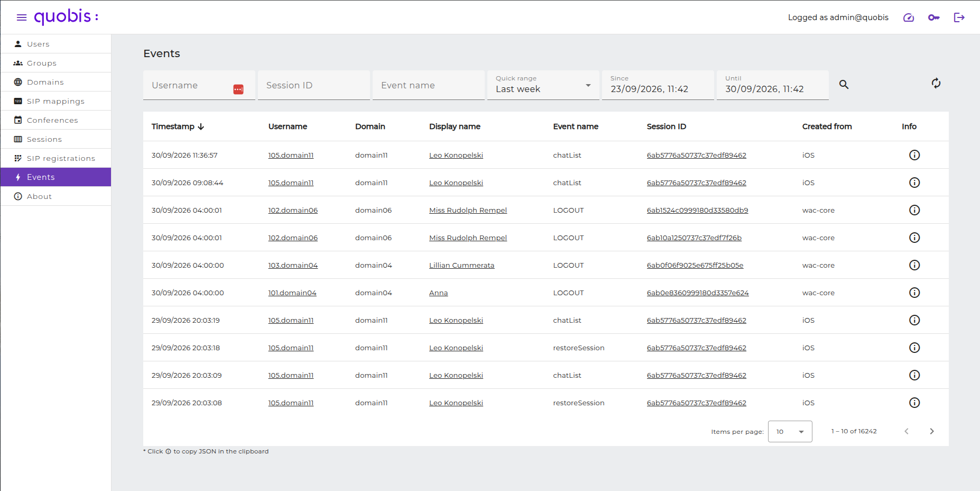Open session ID 6ab0e8360999180d3357e624
This screenshot has width=980, height=491.
click(x=698, y=293)
